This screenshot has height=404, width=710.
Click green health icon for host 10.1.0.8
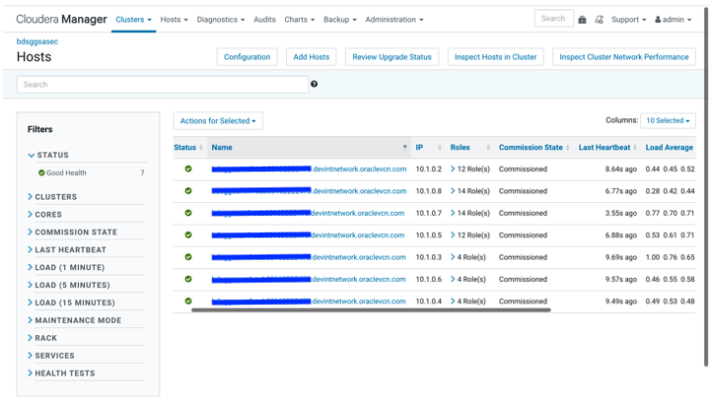click(x=188, y=191)
